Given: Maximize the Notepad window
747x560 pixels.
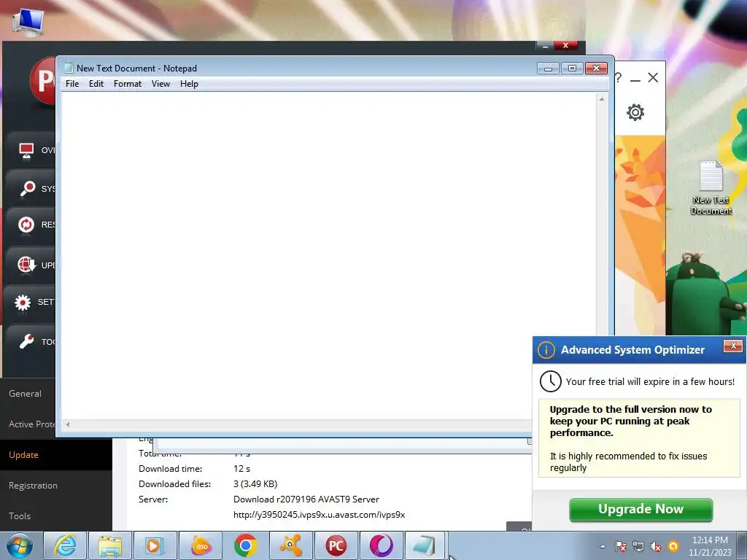Looking at the screenshot, I should [x=572, y=69].
